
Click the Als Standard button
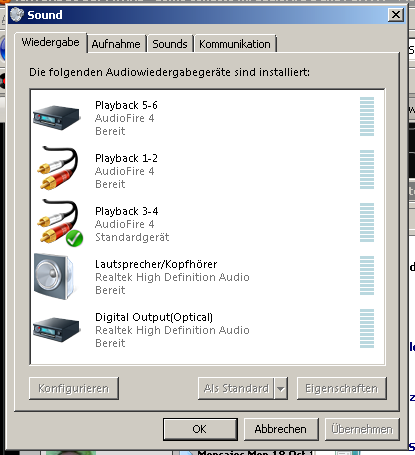tap(236, 388)
